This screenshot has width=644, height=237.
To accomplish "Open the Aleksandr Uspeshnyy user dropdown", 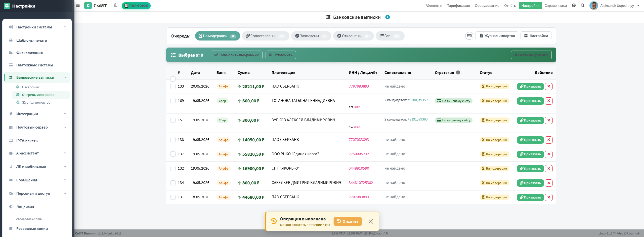I will 615,6.
